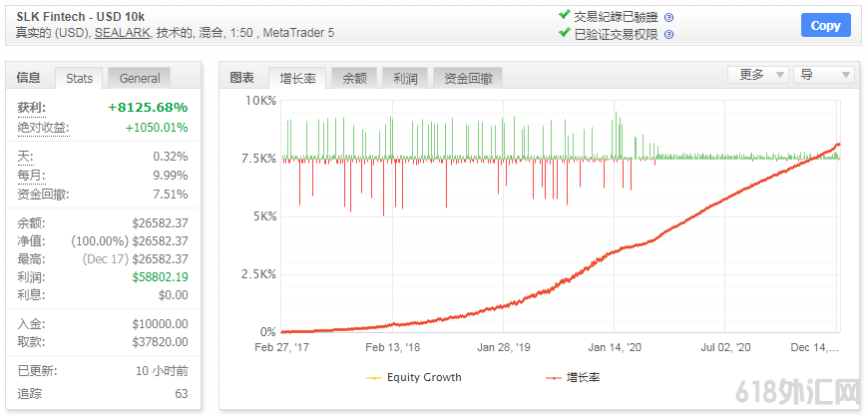Click the 5K% y-axis label

tap(263, 216)
